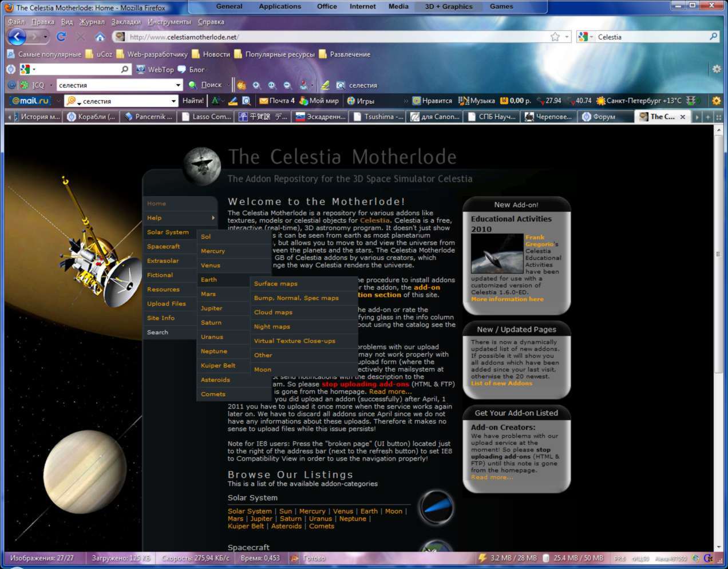Image resolution: width=728 pixels, height=569 pixels.
Task: Open the gear settings on the Google toolbar
Action: (x=717, y=69)
